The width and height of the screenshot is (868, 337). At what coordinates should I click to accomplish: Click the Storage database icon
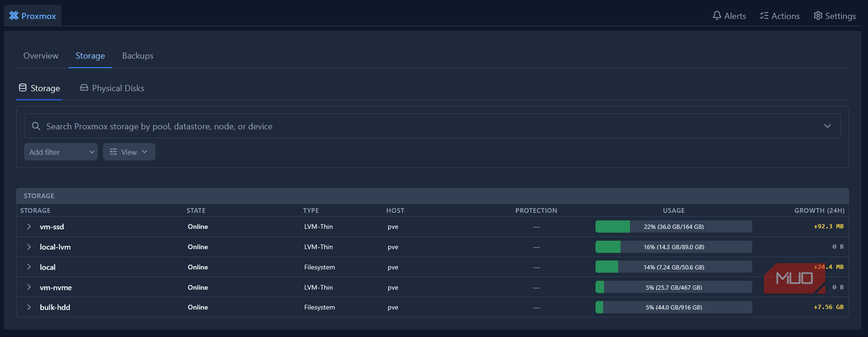23,88
